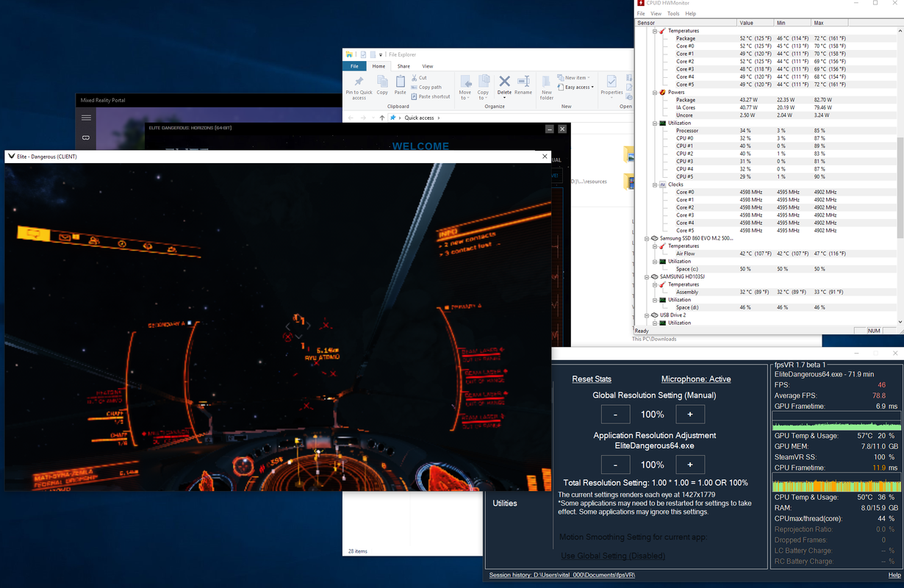Open the File menu in HWMonitor
904x588 pixels.
(x=641, y=14)
